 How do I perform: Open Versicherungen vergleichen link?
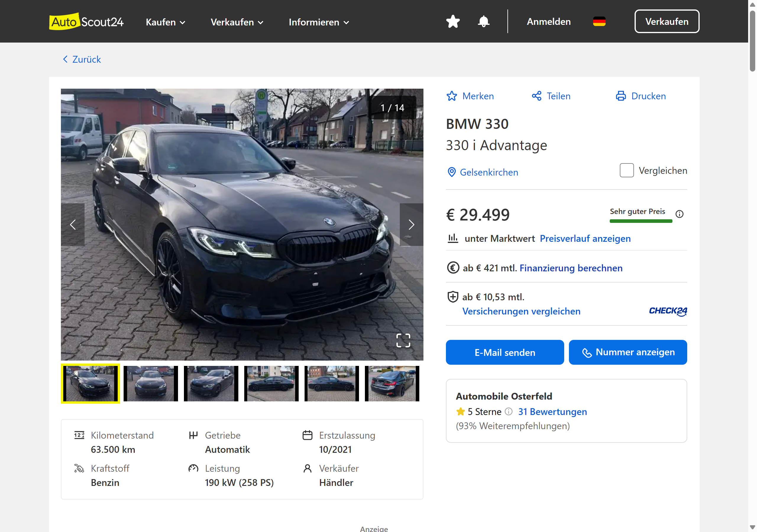(x=521, y=311)
